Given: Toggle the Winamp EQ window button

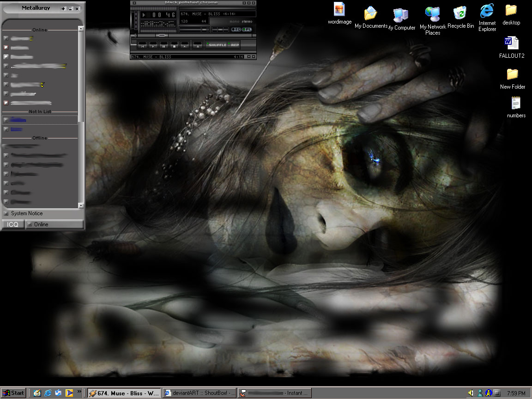Looking at the screenshot, I should (x=236, y=30).
